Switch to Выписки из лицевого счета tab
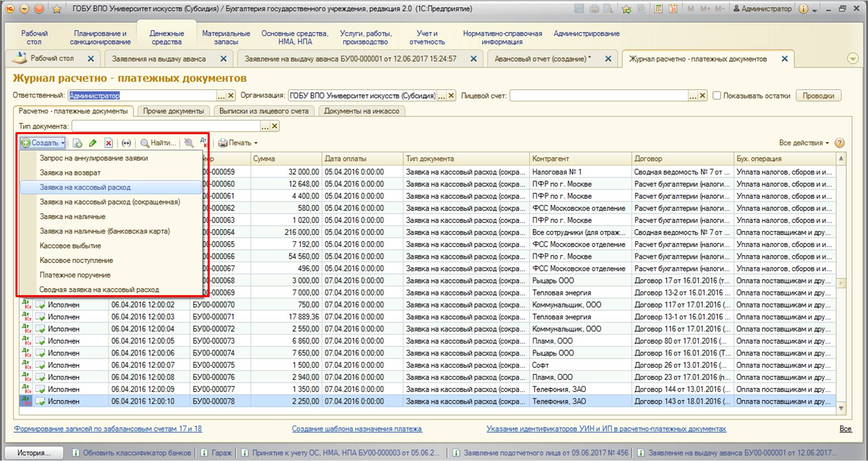The height and width of the screenshot is (461, 868). [264, 111]
